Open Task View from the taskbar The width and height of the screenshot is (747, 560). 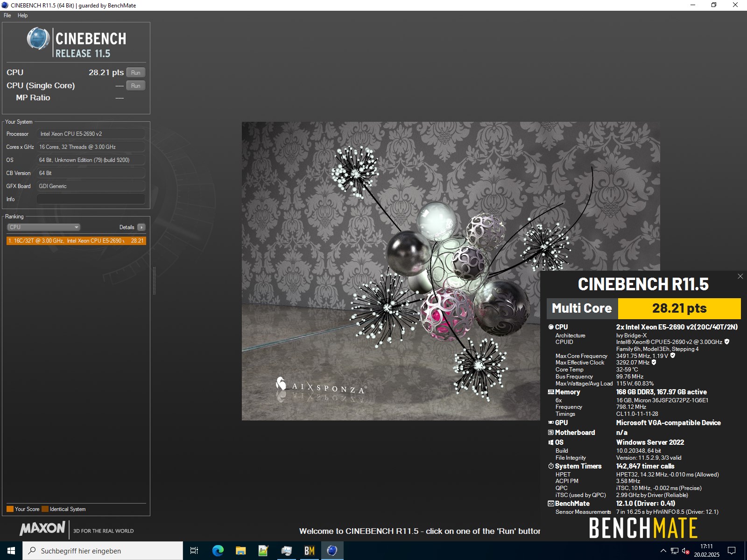click(x=194, y=551)
